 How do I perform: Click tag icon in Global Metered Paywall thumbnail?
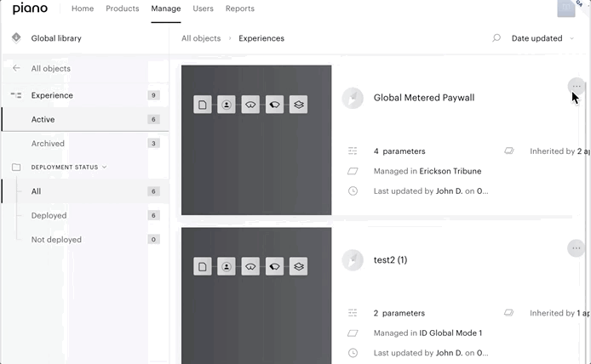(274, 105)
